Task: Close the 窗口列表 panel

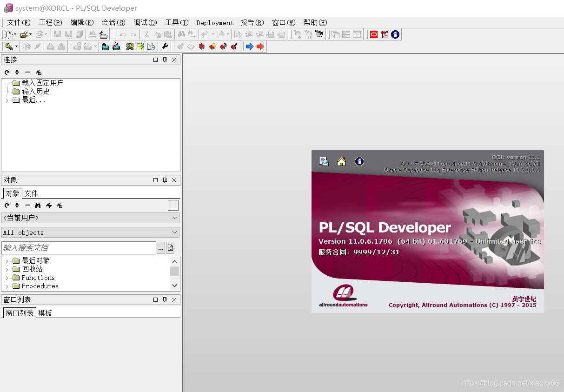Action: [x=174, y=299]
